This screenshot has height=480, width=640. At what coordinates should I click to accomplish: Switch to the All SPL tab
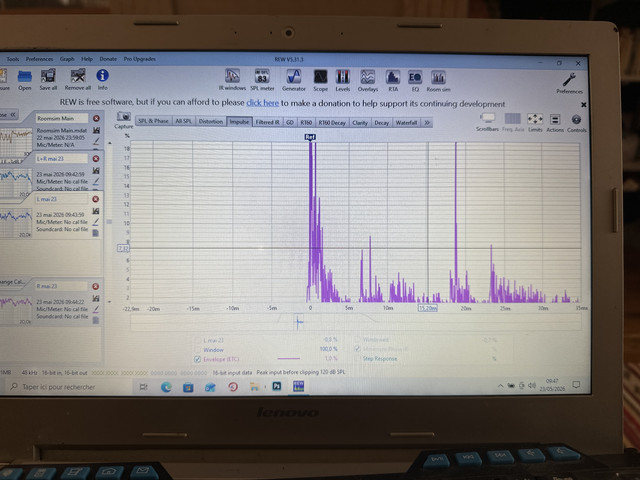(x=183, y=121)
